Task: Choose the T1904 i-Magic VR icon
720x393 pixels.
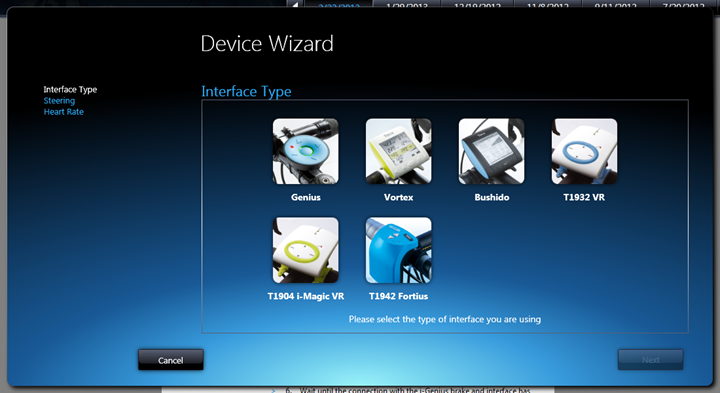Action: [306, 250]
